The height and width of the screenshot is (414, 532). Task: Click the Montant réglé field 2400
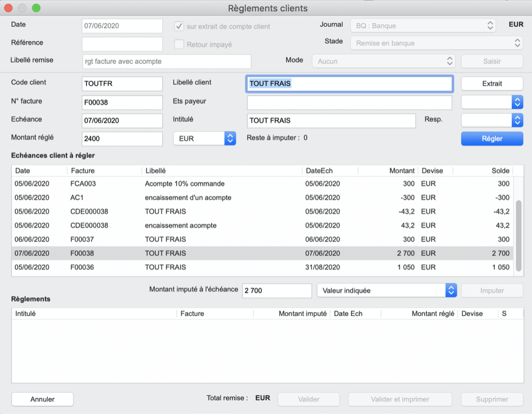point(122,139)
